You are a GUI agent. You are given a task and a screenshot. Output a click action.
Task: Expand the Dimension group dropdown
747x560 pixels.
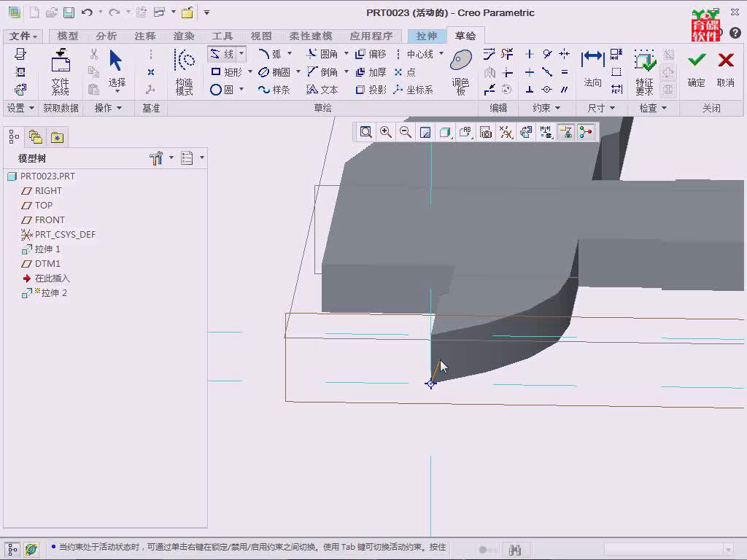601,108
